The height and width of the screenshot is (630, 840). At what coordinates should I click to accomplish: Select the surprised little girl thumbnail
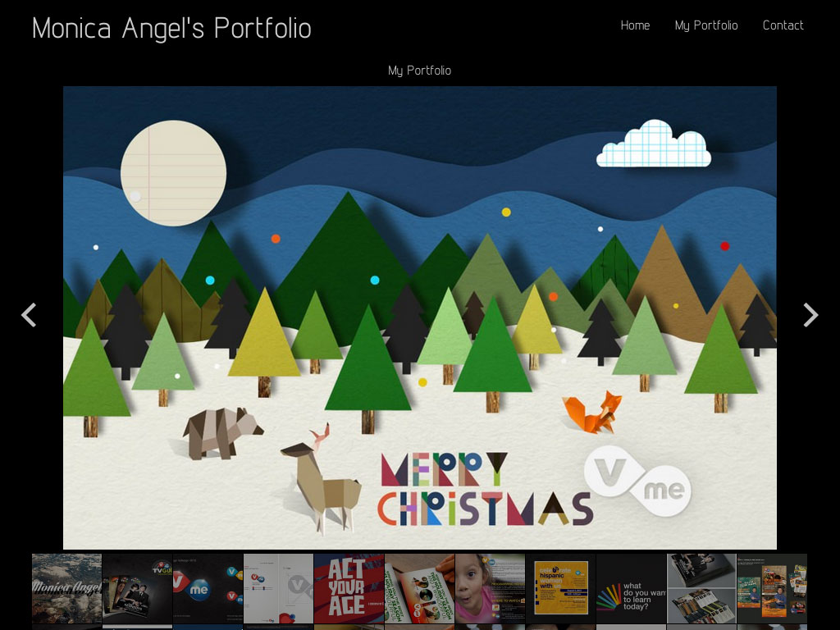coord(491,588)
